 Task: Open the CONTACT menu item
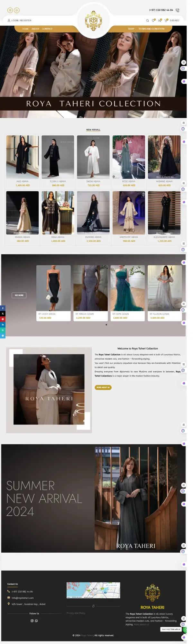pos(47,29)
